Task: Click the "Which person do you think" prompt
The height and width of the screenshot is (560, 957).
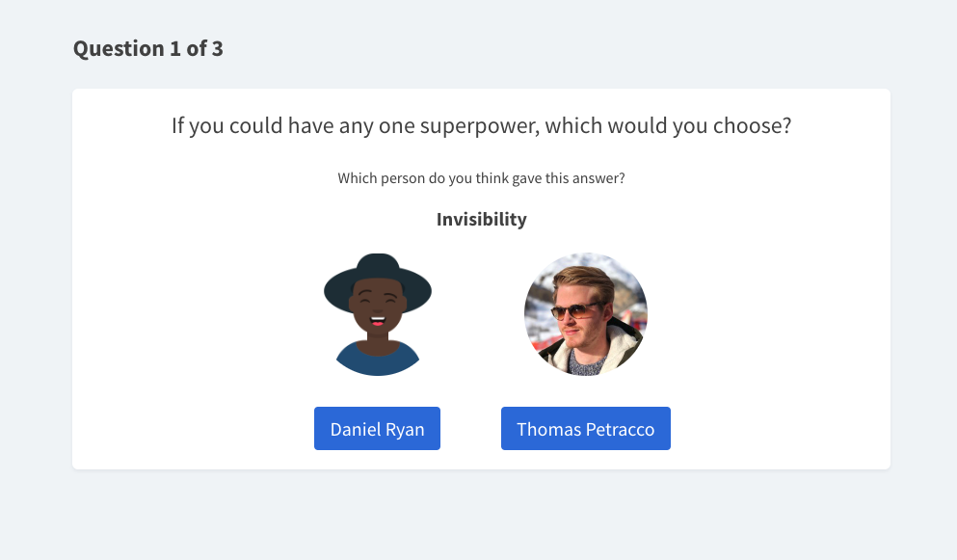Action: [481, 178]
